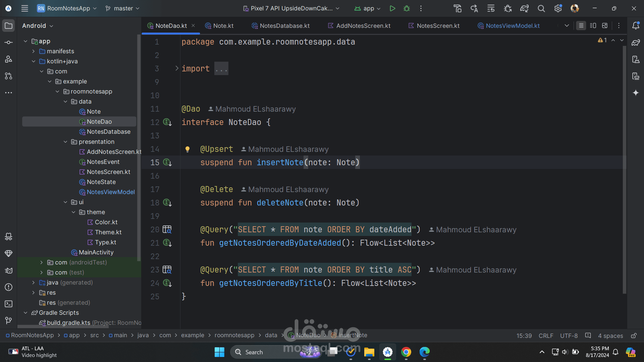
Task: Toggle the read-only lock in status bar
Action: (x=634, y=336)
